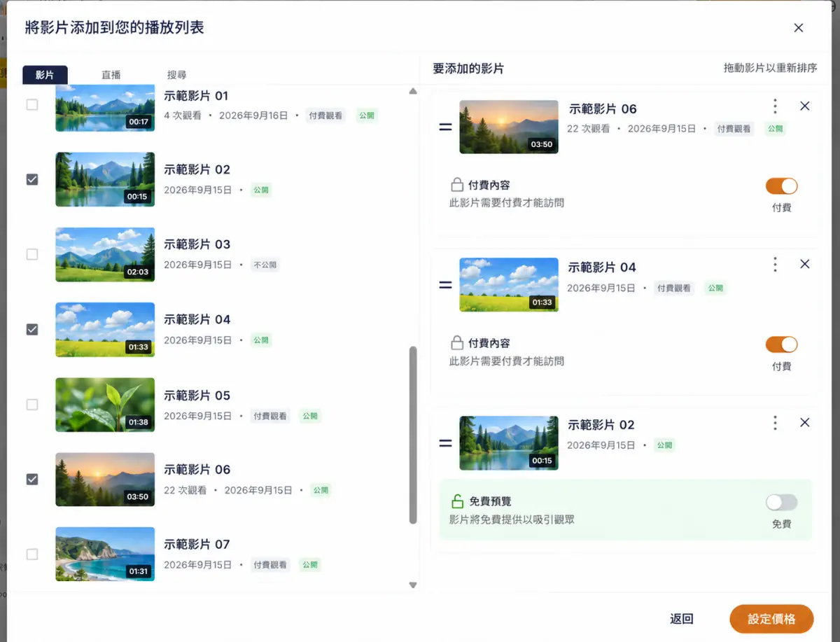Remove 示範影片 06 from the added list
The image size is (840, 642).
(805, 106)
